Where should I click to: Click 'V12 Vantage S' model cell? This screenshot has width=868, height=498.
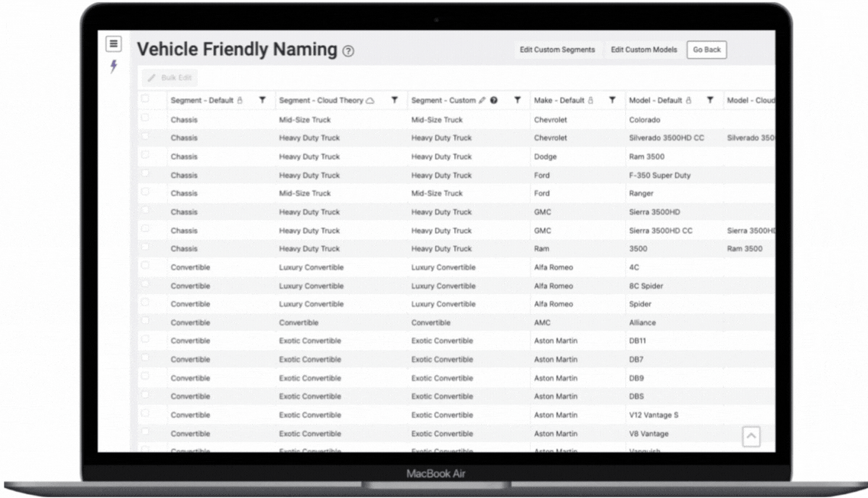(653, 415)
